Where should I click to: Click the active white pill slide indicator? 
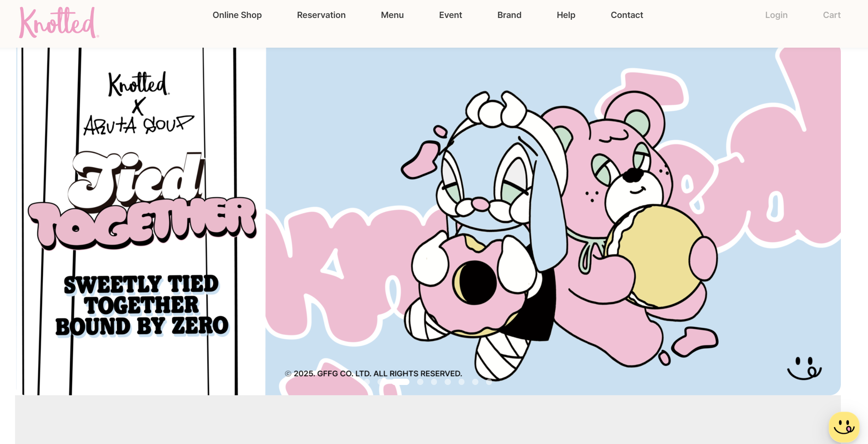pos(400,382)
